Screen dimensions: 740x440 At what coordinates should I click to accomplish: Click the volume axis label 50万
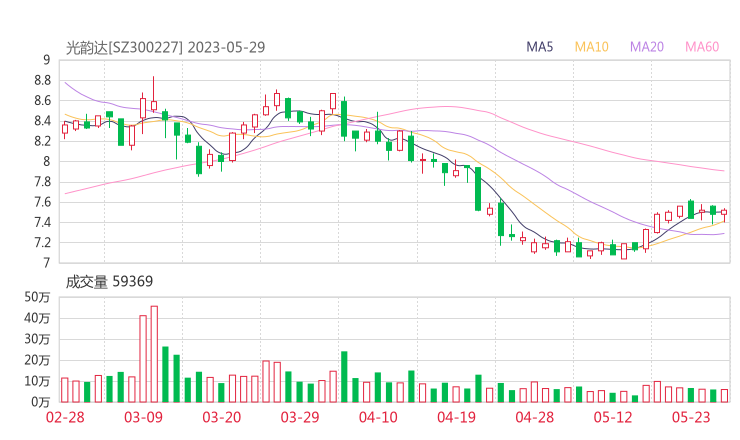[x=37, y=297]
